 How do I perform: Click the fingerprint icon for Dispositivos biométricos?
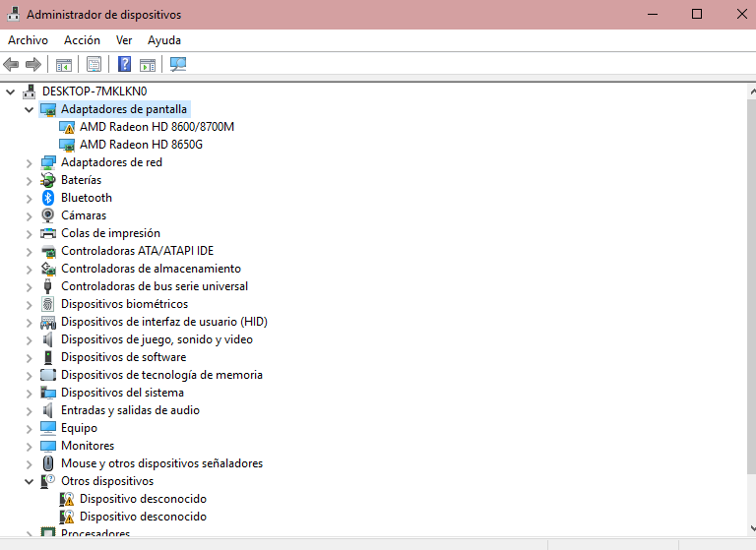coord(47,304)
